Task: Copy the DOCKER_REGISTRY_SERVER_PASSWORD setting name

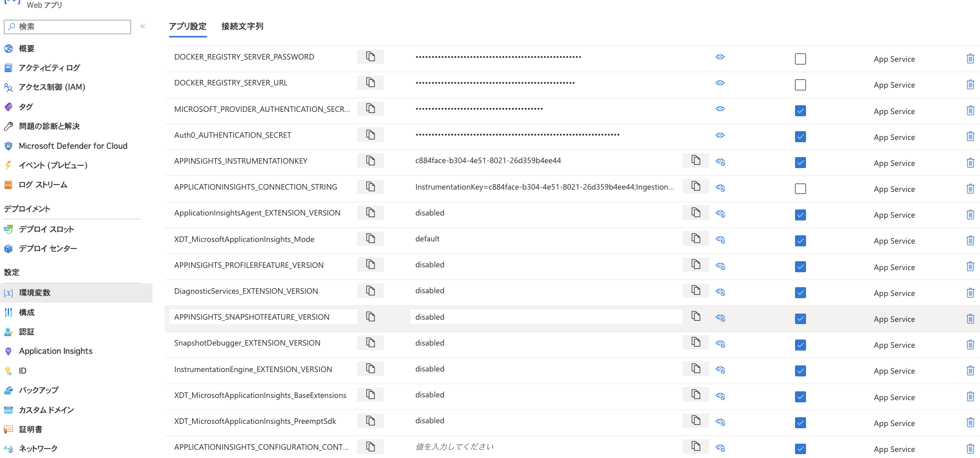Action: point(371,57)
